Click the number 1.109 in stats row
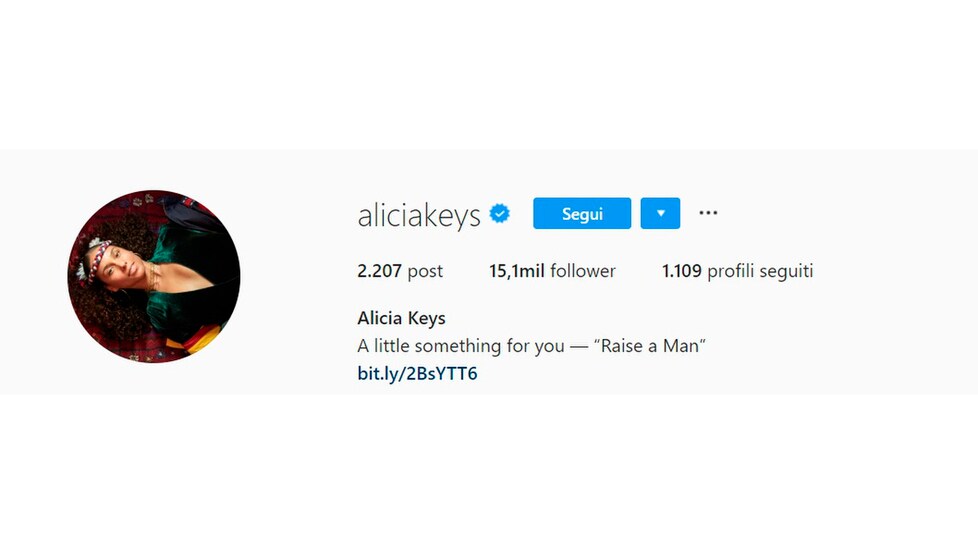This screenshot has width=978, height=544. (682, 271)
